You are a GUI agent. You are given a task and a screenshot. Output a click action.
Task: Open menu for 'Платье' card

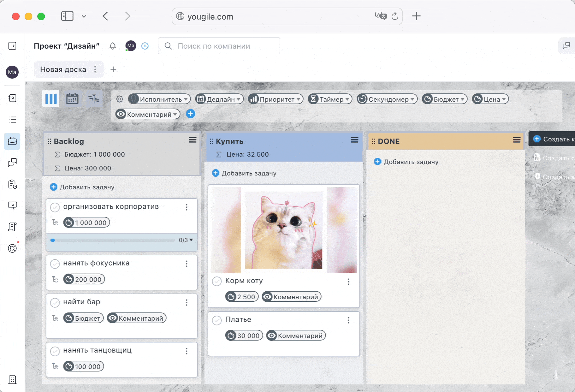pyautogui.click(x=348, y=320)
